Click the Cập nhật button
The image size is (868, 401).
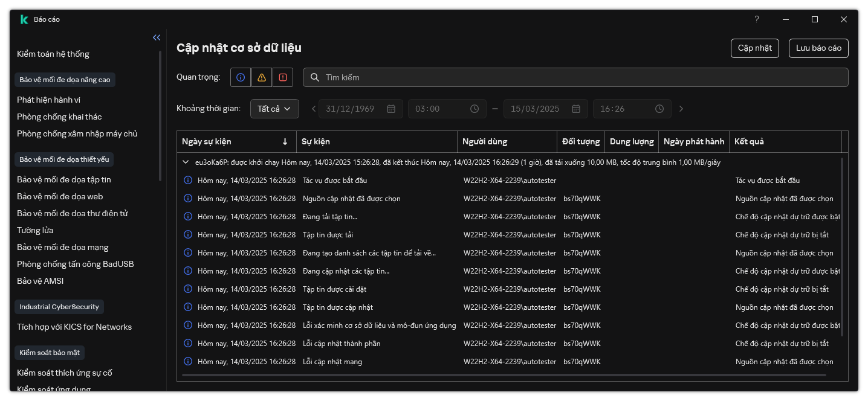tap(754, 48)
